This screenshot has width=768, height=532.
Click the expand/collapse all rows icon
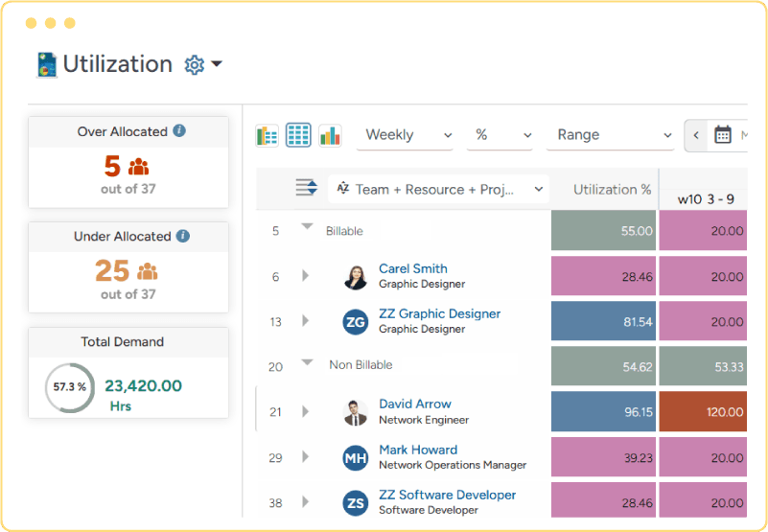pyautogui.click(x=307, y=188)
